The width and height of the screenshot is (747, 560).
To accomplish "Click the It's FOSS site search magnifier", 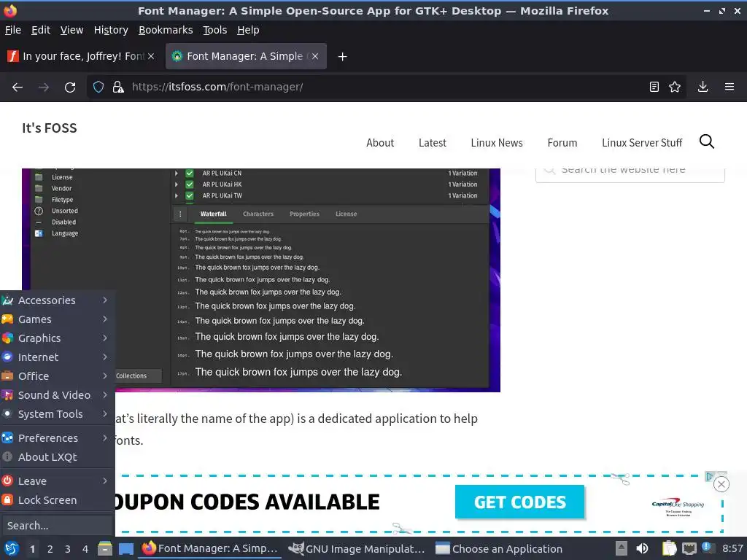I will click(x=706, y=141).
